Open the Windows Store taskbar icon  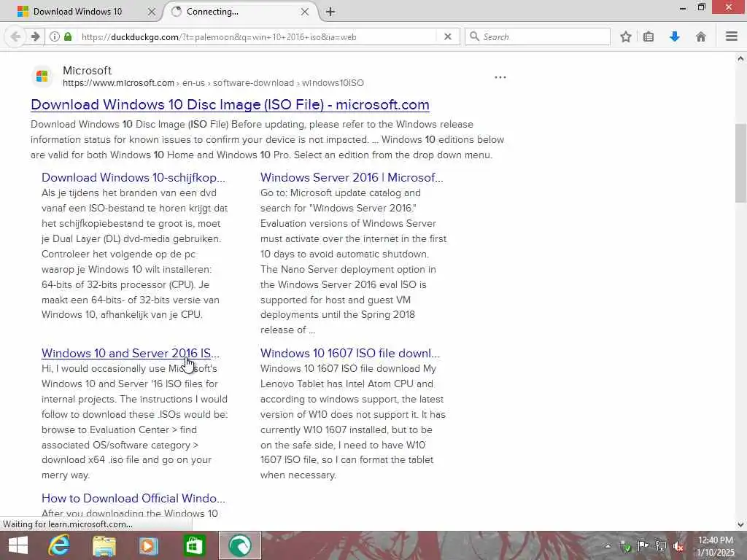[194, 545]
